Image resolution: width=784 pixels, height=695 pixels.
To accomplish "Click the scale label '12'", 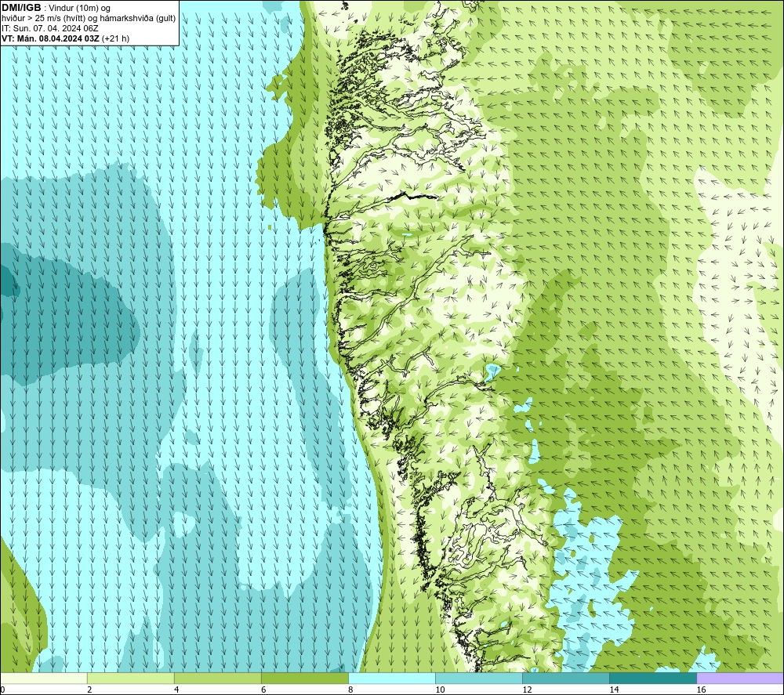I will pyautogui.click(x=527, y=690).
